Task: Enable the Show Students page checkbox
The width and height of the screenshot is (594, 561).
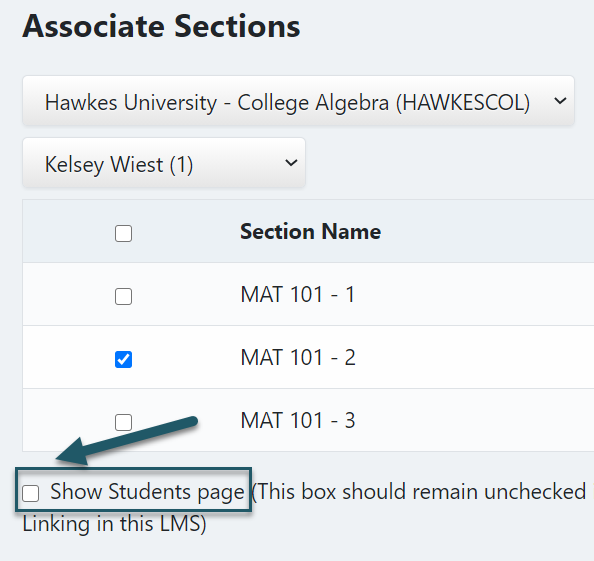Action: coord(30,493)
